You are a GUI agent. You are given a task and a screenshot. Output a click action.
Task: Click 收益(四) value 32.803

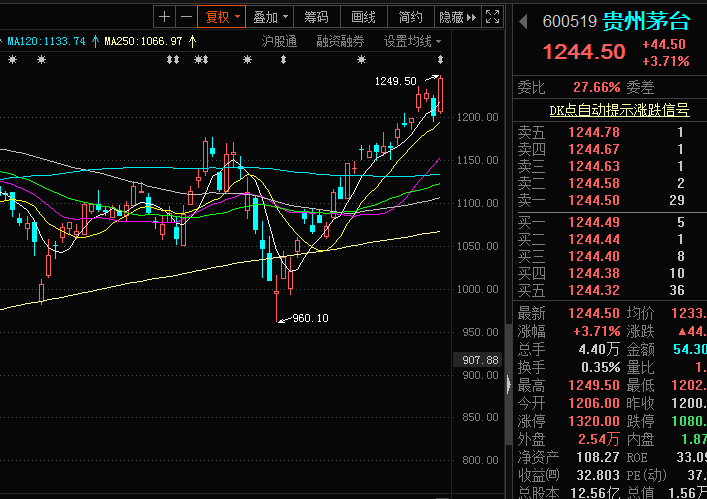point(598,475)
